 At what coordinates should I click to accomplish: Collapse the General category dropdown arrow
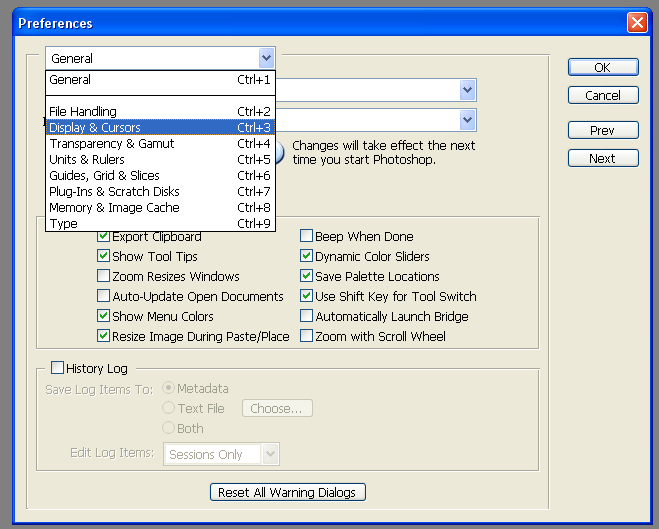pyautogui.click(x=266, y=58)
